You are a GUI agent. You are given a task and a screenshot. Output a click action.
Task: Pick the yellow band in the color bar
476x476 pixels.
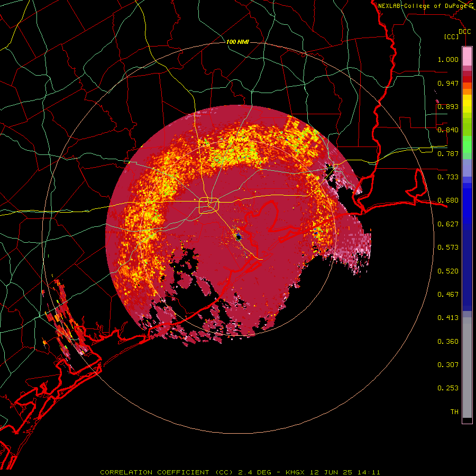pyautogui.click(x=467, y=104)
